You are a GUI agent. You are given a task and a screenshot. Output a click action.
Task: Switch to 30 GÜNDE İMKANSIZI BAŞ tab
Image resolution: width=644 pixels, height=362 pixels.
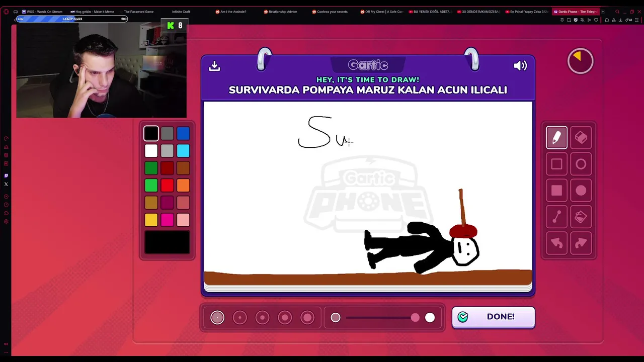tap(479, 12)
